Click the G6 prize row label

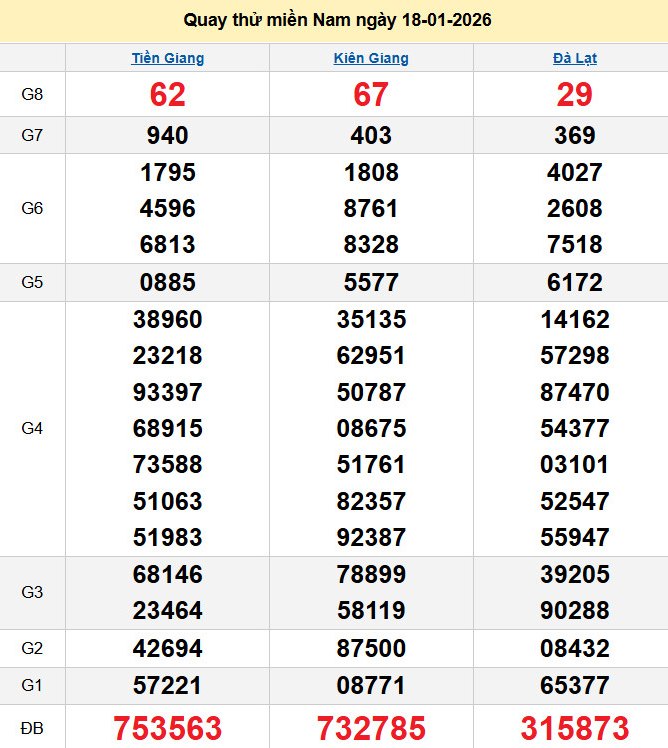(32, 208)
